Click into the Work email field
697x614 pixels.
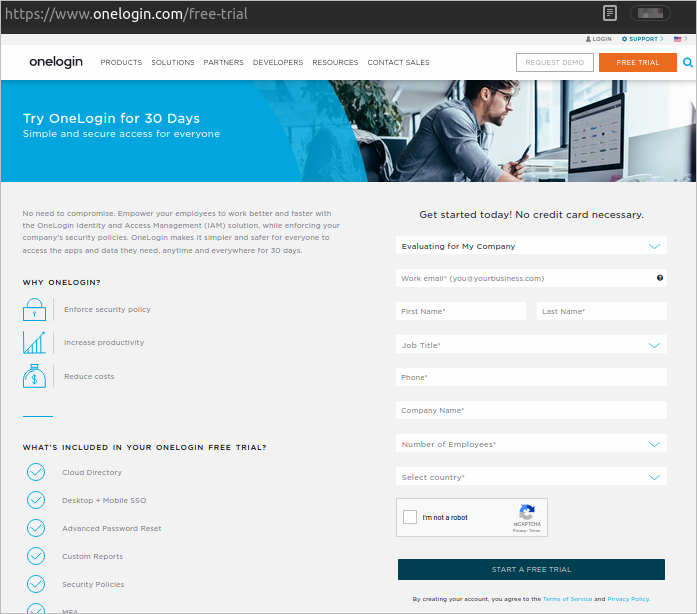click(523, 278)
